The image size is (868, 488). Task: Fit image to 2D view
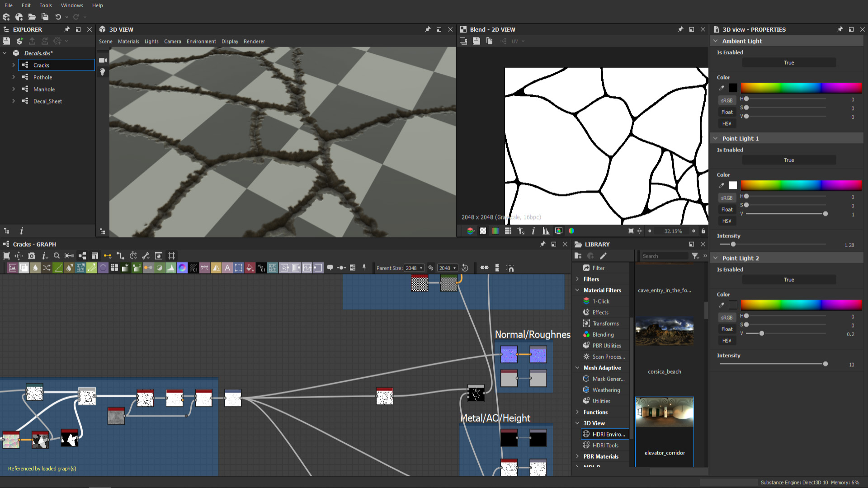(x=631, y=231)
